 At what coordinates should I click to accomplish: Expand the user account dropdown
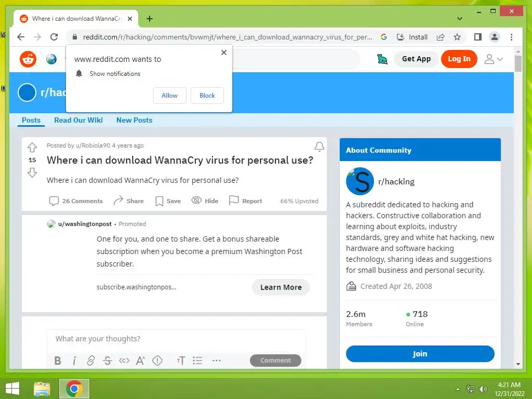493,59
